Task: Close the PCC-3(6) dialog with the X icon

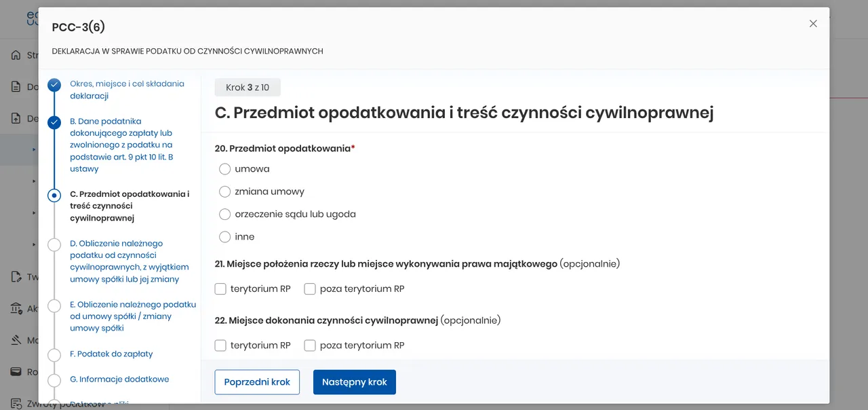Action: 813,24
